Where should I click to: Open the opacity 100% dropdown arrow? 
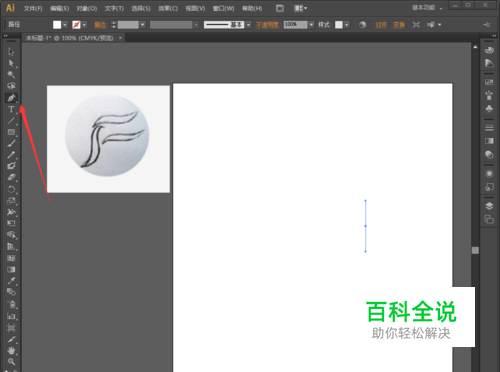(x=311, y=25)
